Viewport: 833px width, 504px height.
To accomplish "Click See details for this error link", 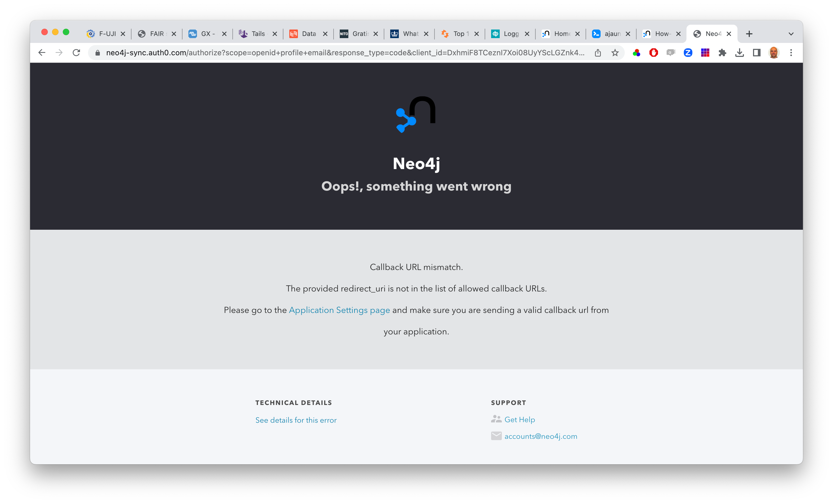I will coord(296,420).
